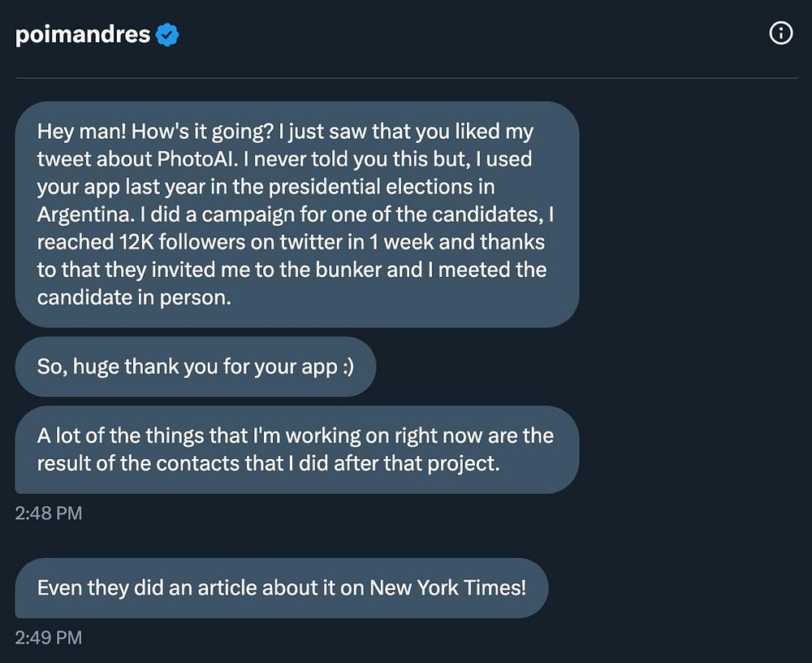
Task: Click the word "Argentina" in the message
Action: point(79,214)
